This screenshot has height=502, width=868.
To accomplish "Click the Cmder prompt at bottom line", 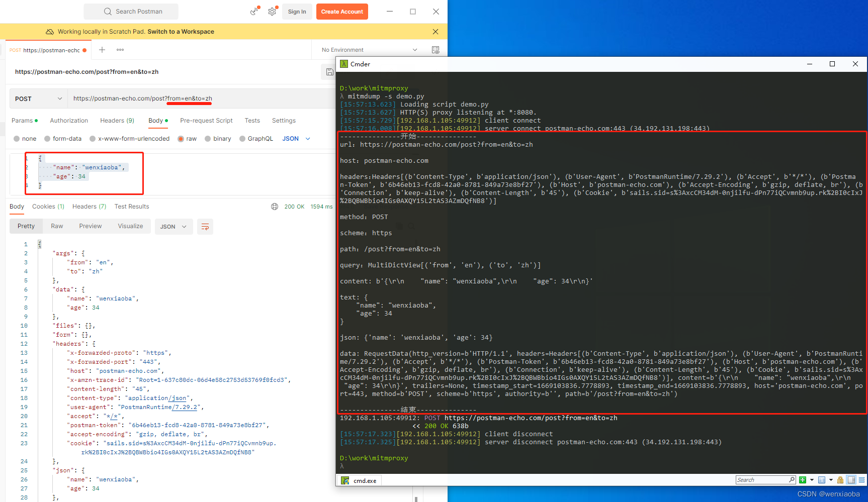I will (342, 466).
